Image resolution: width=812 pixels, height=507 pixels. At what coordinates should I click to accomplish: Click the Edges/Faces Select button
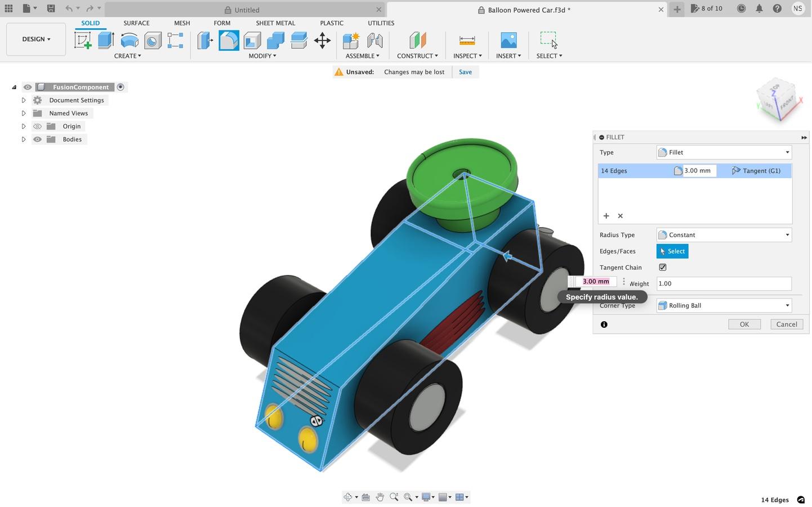(672, 251)
